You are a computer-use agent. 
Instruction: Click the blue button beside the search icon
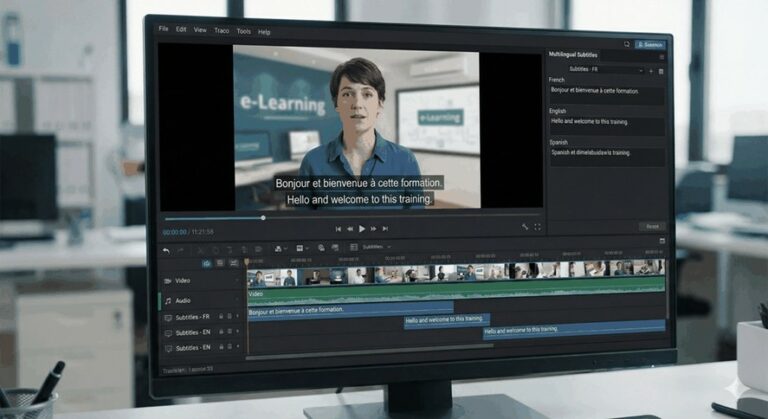click(650, 45)
